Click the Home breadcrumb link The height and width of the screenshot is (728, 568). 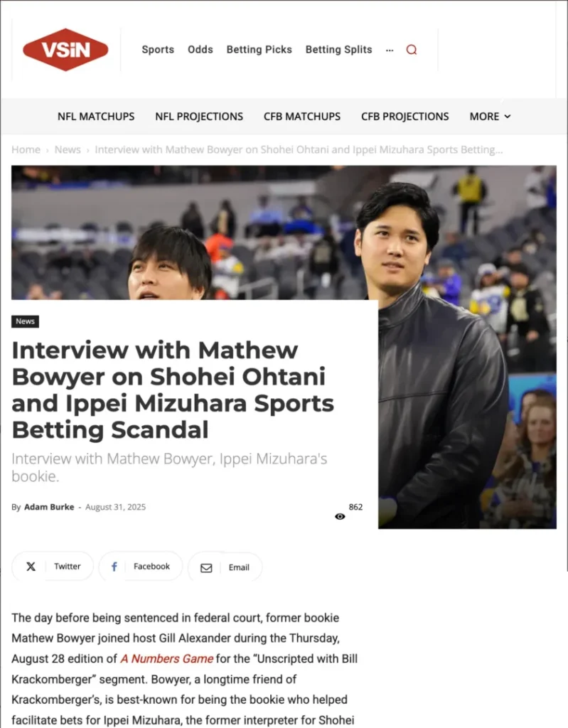[26, 149]
